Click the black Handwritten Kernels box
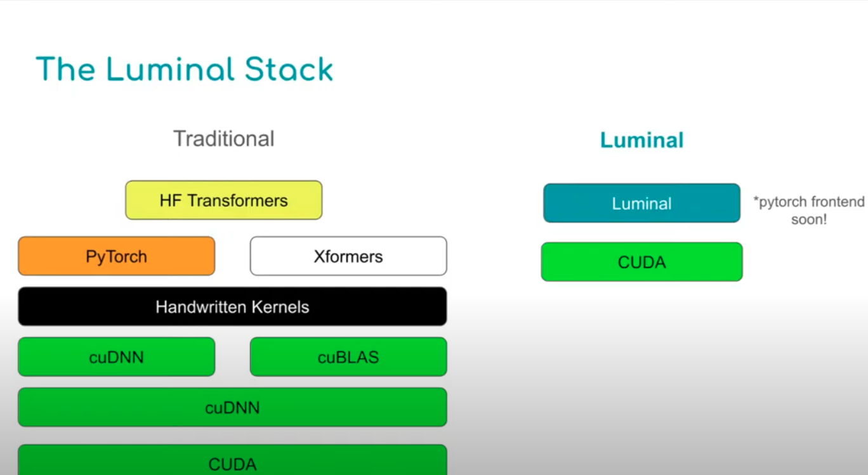This screenshot has width=868, height=475. pyautogui.click(x=232, y=306)
